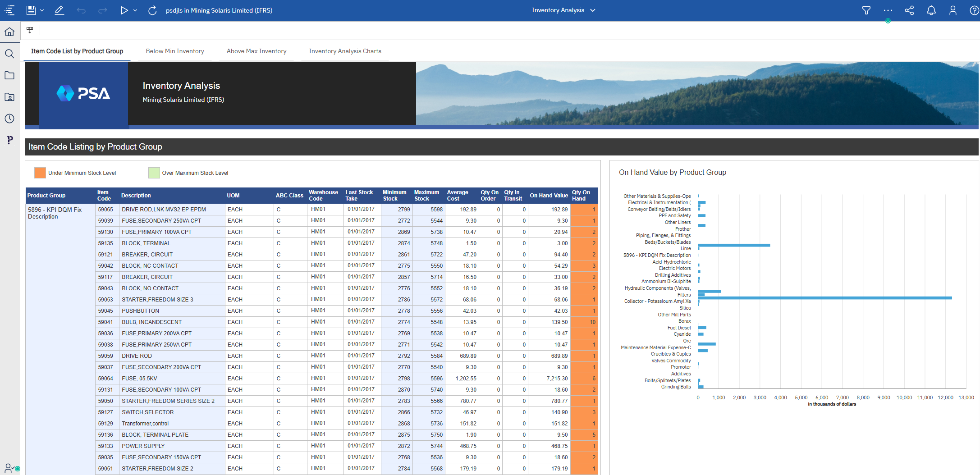Open the Help question mark icon
Viewport: 980px width, 475px height.
click(974, 10)
